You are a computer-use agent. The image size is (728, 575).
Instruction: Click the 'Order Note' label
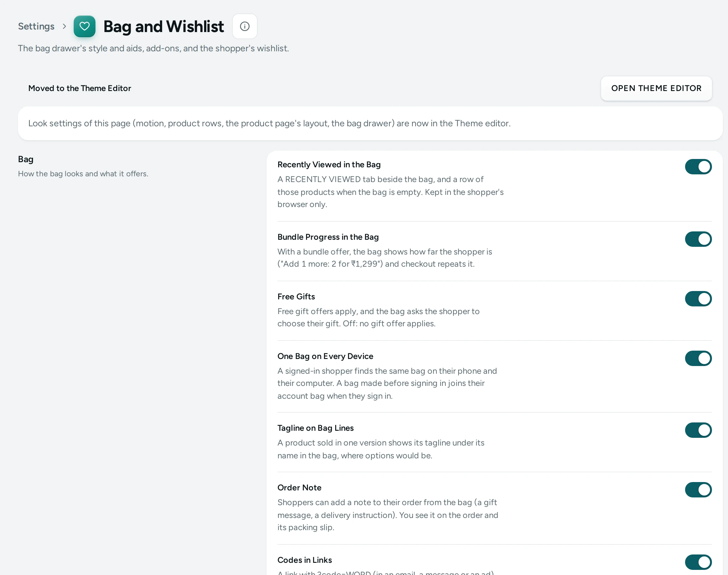[300, 488]
